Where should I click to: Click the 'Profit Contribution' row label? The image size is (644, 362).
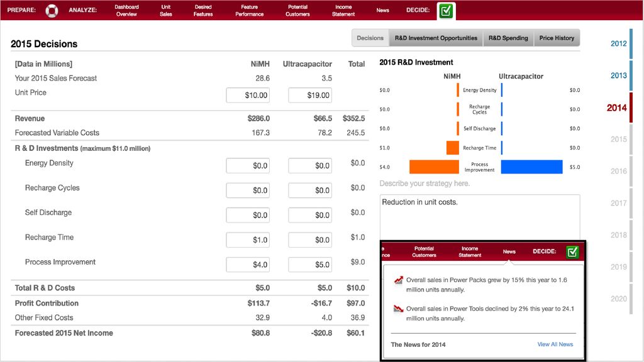click(47, 304)
